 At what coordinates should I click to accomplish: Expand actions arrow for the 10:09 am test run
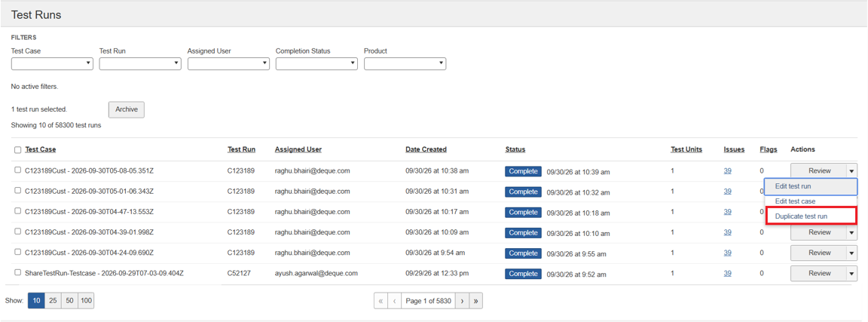click(x=851, y=233)
